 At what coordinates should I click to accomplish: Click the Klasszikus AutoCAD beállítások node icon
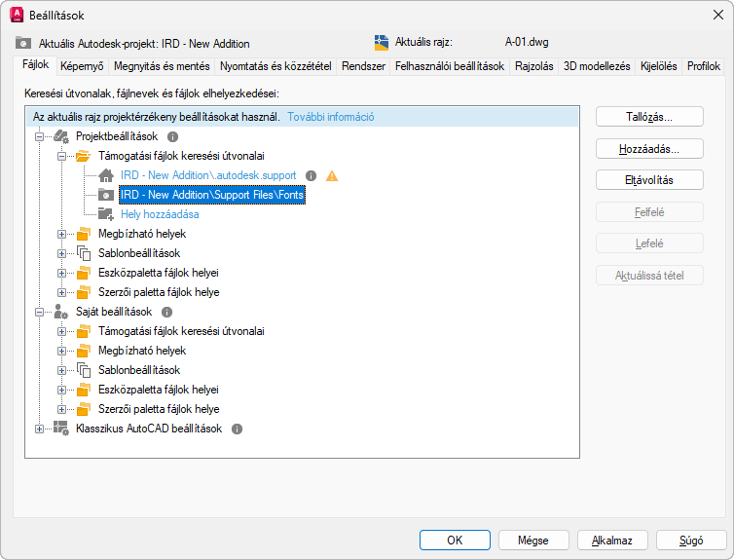coord(61,429)
